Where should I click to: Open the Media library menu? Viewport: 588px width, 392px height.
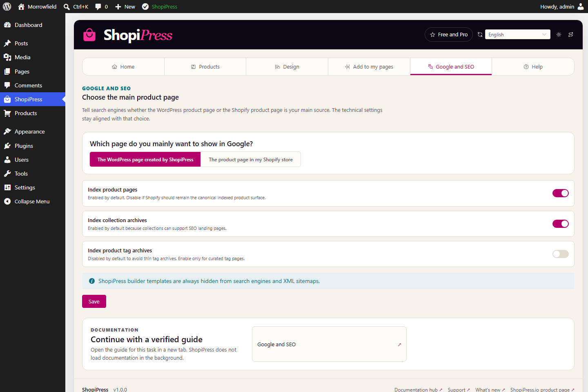click(33, 57)
